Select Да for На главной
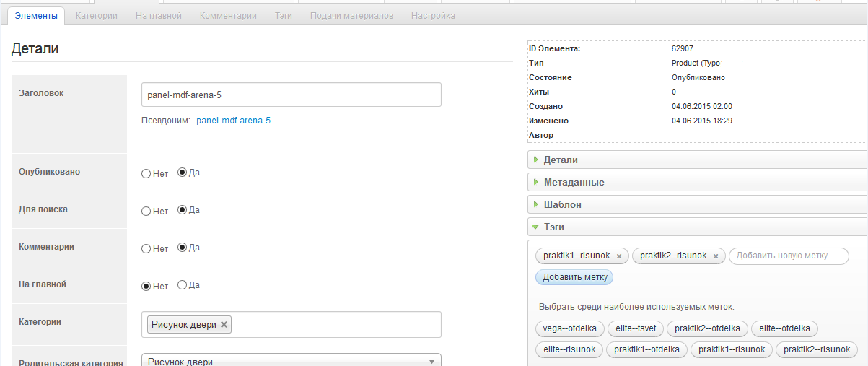The height and width of the screenshot is (366, 868). 182,285
